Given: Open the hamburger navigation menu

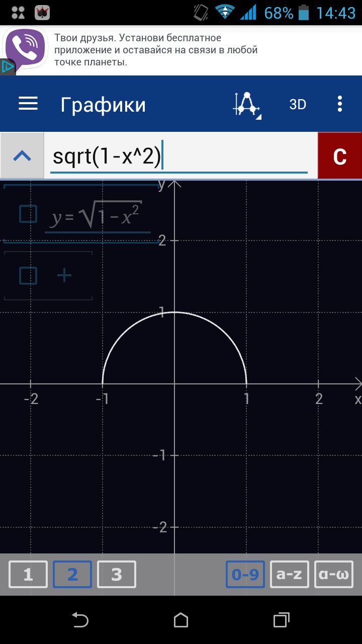Looking at the screenshot, I should (x=28, y=104).
